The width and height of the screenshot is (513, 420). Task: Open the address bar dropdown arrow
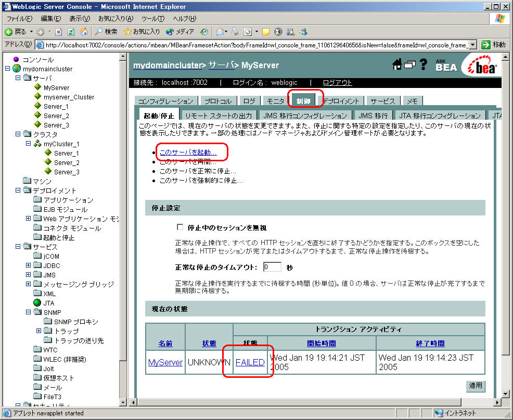[472, 45]
